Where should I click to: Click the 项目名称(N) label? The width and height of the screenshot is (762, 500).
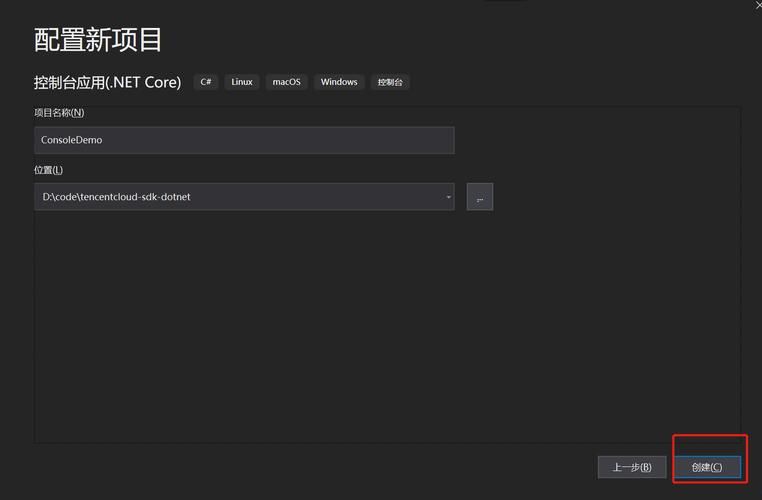(59, 113)
